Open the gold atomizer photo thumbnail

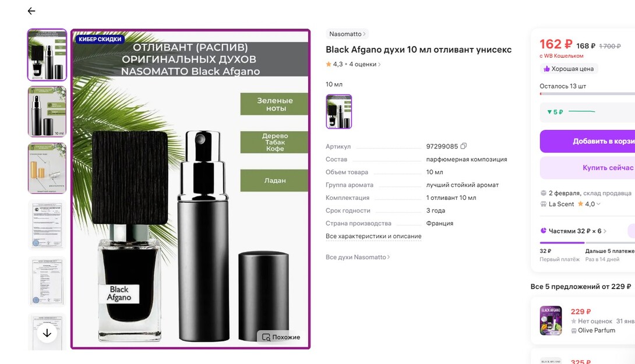(47, 168)
